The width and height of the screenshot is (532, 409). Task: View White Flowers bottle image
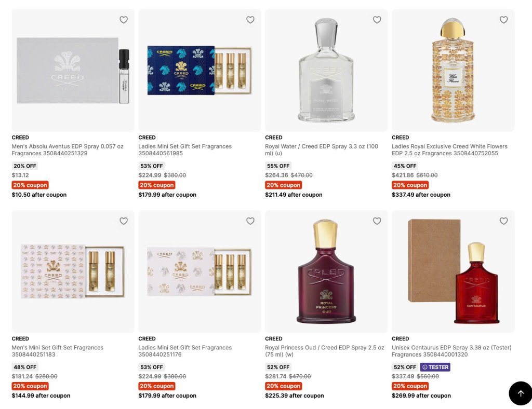click(453, 70)
